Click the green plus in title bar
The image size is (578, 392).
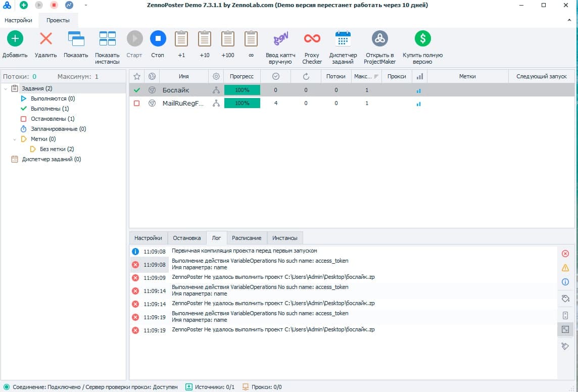[x=24, y=5]
